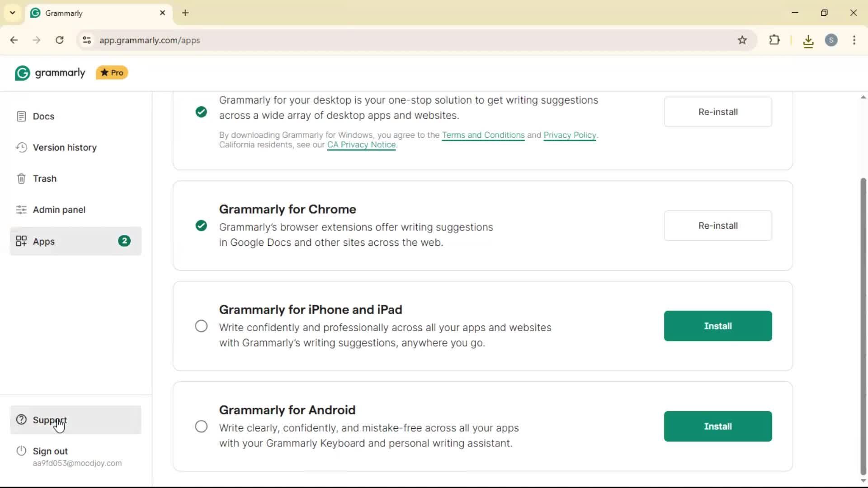Install Grammarly for Android
The height and width of the screenshot is (488, 868).
[x=717, y=426]
